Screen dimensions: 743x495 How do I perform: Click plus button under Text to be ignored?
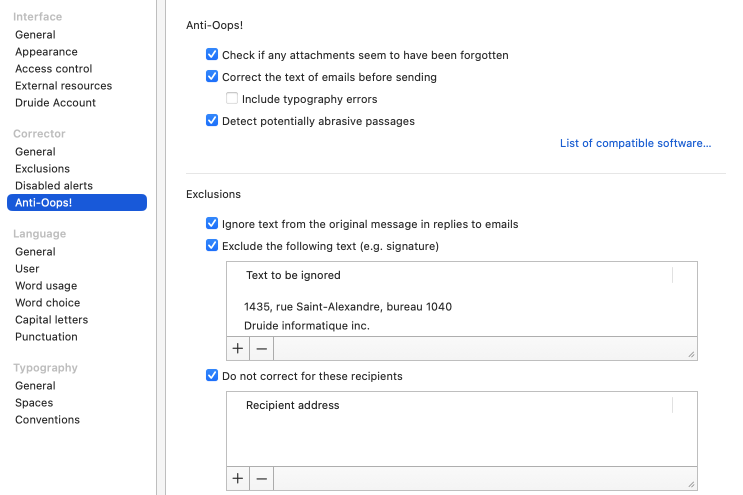238,349
